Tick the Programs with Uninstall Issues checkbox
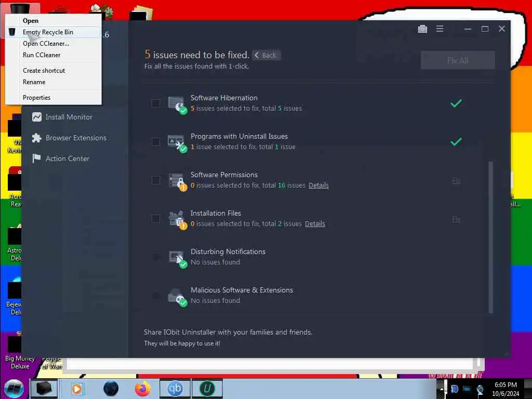The height and width of the screenshot is (399, 532). click(156, 141)
